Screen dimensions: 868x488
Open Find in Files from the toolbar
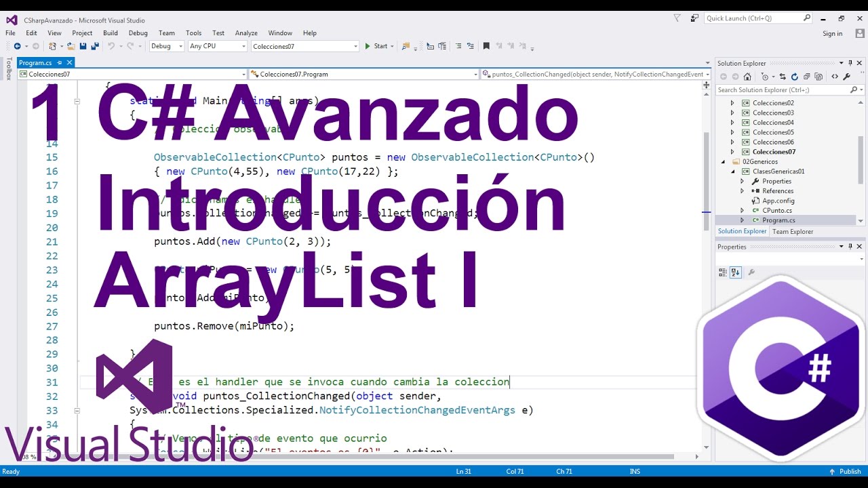click(x=406, y=46)
